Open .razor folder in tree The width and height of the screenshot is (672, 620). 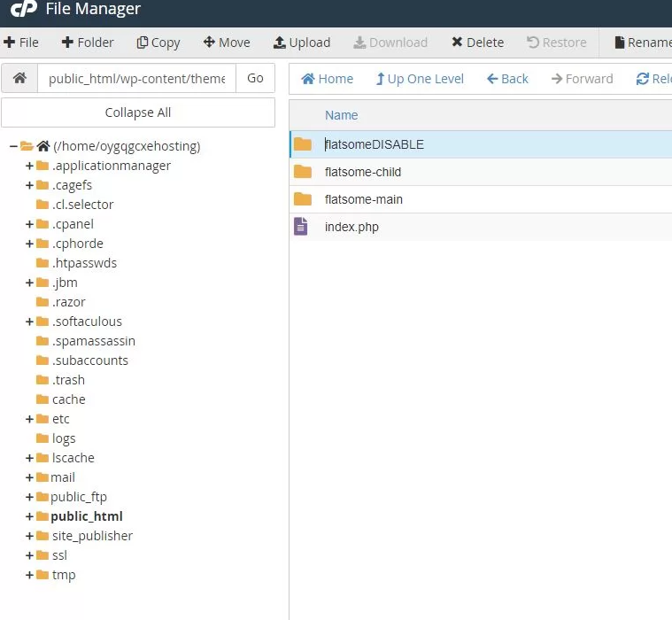(68, 302)
